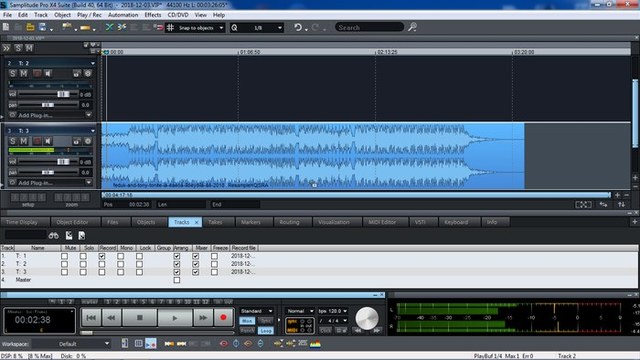640x360 pixels.
Task: Mute track T: 2
Action: 24,73
